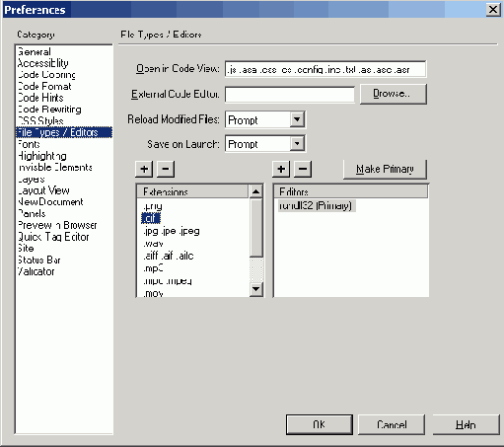This screenshot has width=504, height=447.
Task: Click the Cancel button
Action: coord(392,424)
